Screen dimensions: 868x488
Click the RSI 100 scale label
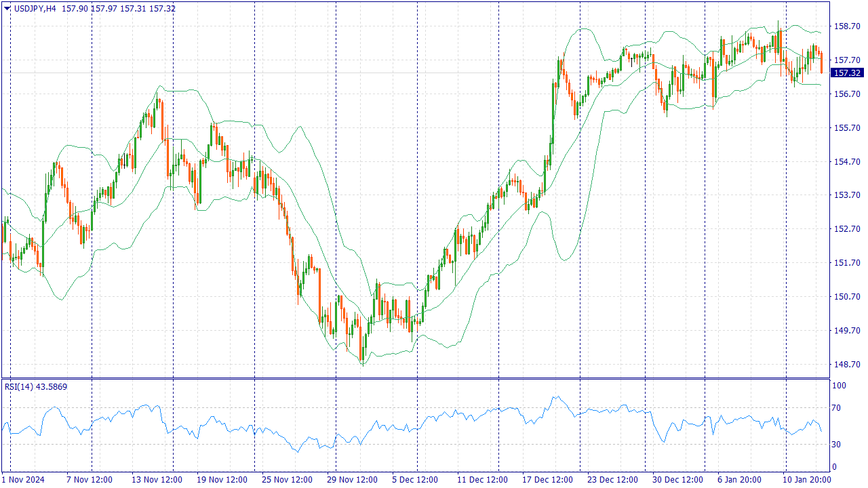(x=840, y=386)
